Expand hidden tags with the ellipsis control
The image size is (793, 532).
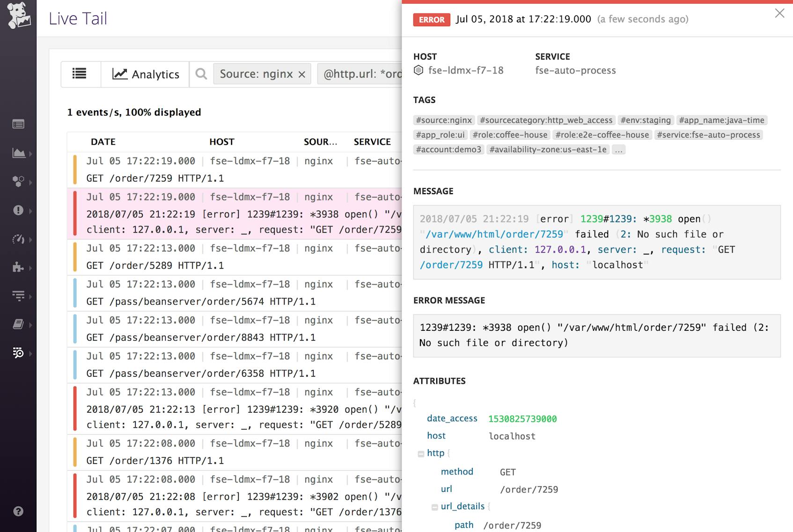(x=619, y=149)
